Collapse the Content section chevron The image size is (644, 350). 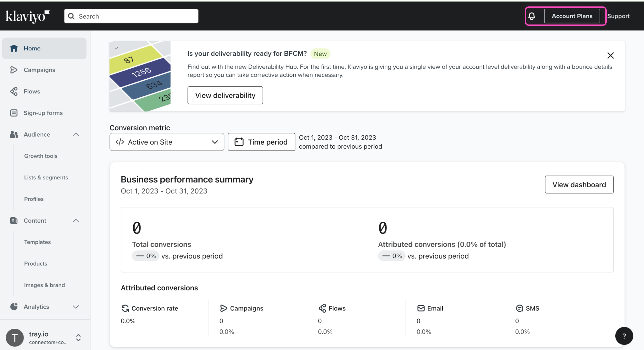coord(76,220)
